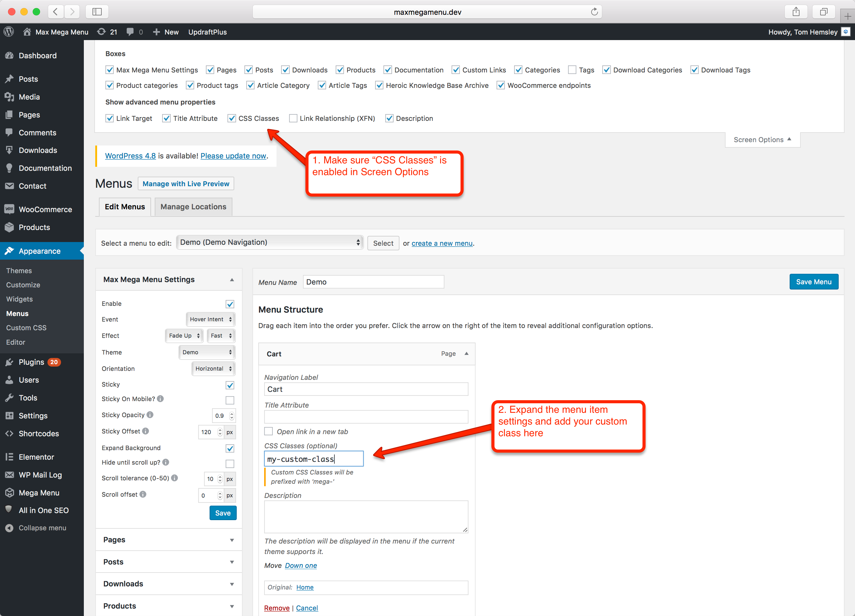The height and width of the screenshot is (616, 855).
Task: Open the comments bubble icon in admin bar
Action: [130, 32]
